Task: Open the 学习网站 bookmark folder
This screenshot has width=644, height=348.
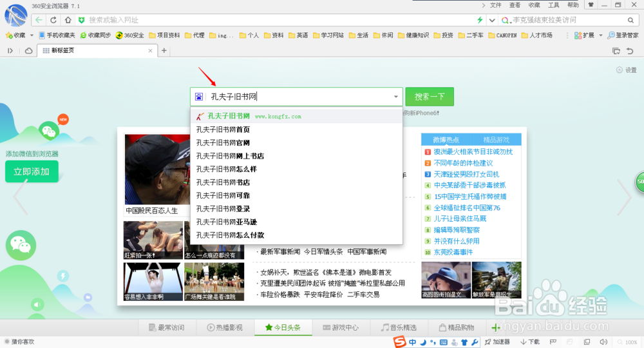Action: pyautogui.click(x=328, y=35)
